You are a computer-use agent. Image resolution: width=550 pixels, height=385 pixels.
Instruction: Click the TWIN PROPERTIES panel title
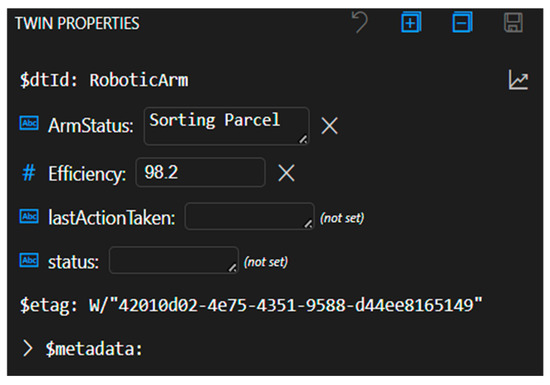77,23
